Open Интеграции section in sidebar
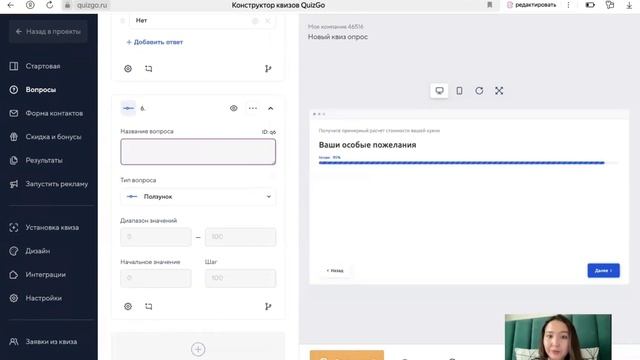Image resolution: width=640 pixels, height=360 pixels. (45, 275)
